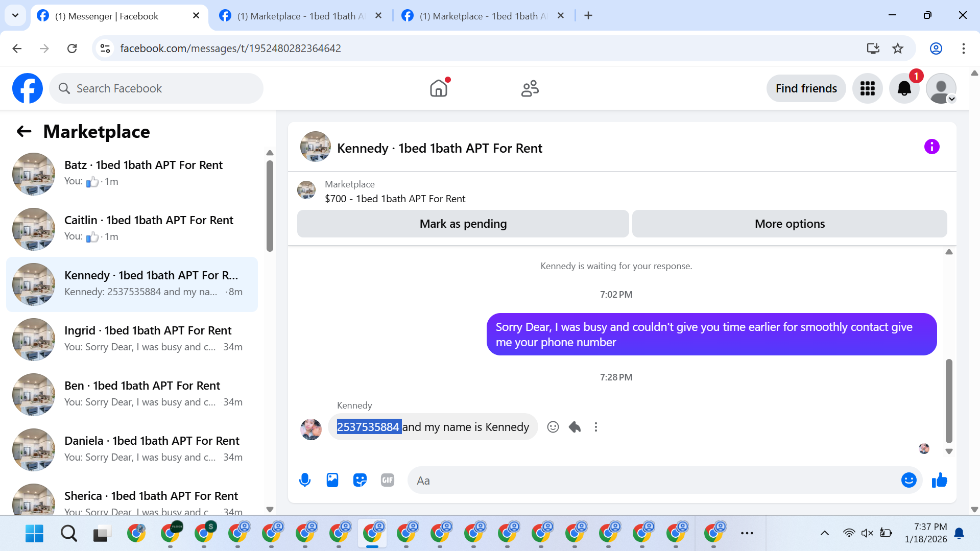Click Find friends button
Screen dimensions: 980x551
[806, 88]
